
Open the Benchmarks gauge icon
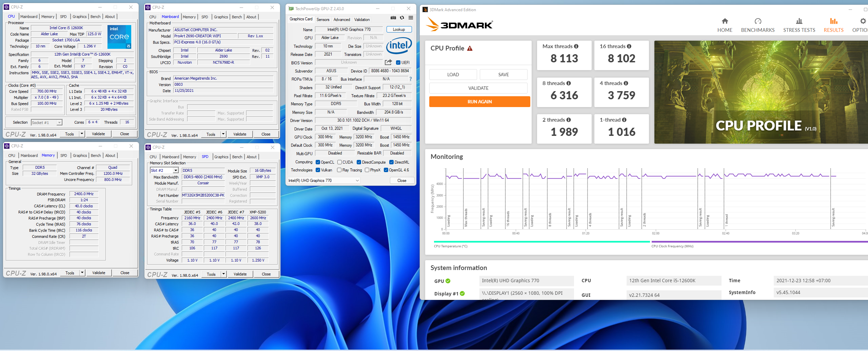click(758, 21)
